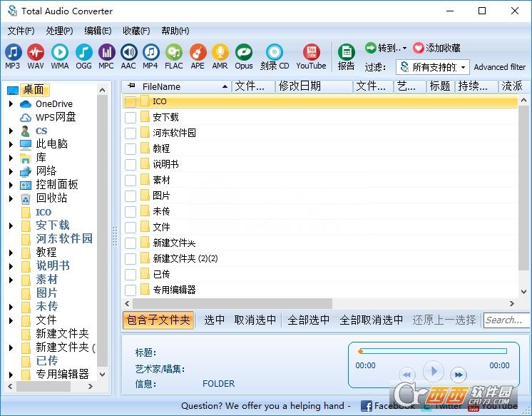Viewport: 532px width, 416px height.
Task: Choose the MPC format icon
Action: click(106, 53)
